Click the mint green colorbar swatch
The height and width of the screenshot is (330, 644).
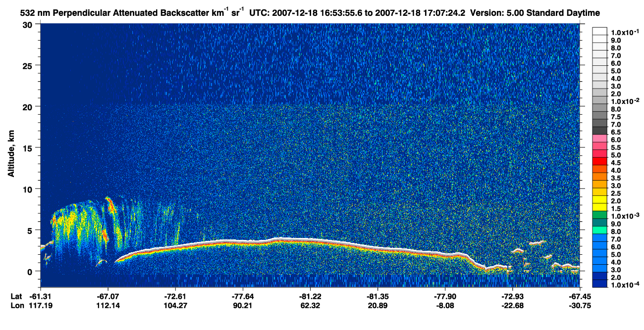(x=599, y=231)
